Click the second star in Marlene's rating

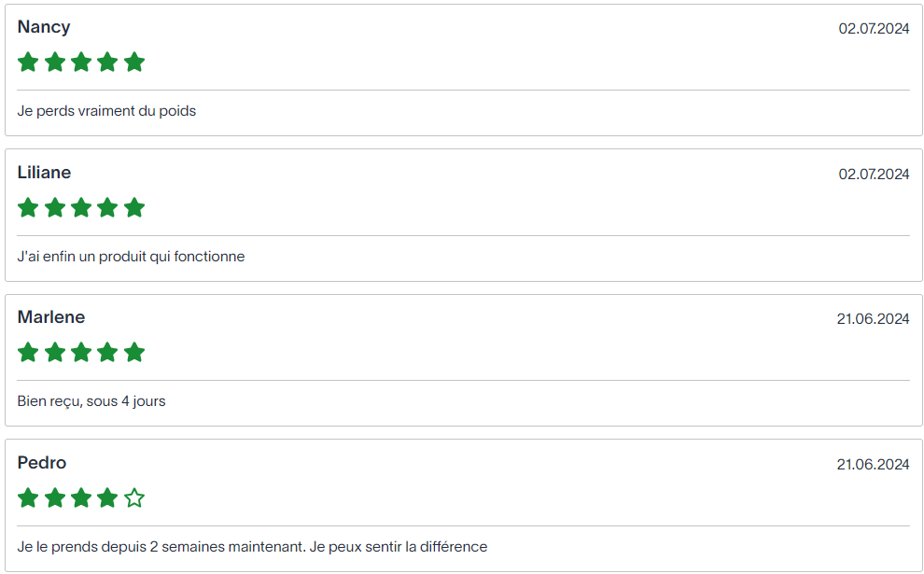pos(55,353)
